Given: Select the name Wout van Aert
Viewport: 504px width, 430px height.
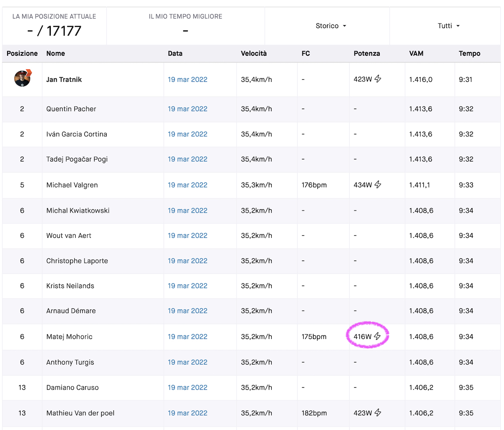Looking at the screenshot, I should coord(68,236).
